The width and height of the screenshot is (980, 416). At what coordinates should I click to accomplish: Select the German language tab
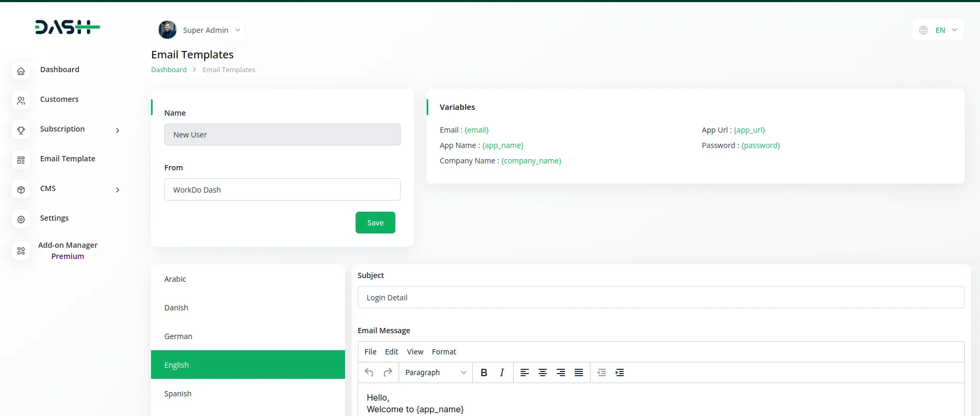pos(179,336)
